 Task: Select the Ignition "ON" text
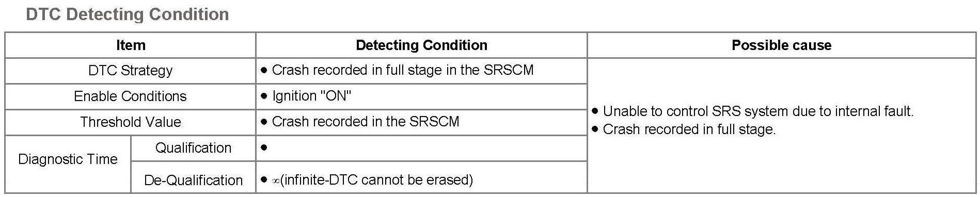click(311, 96)
